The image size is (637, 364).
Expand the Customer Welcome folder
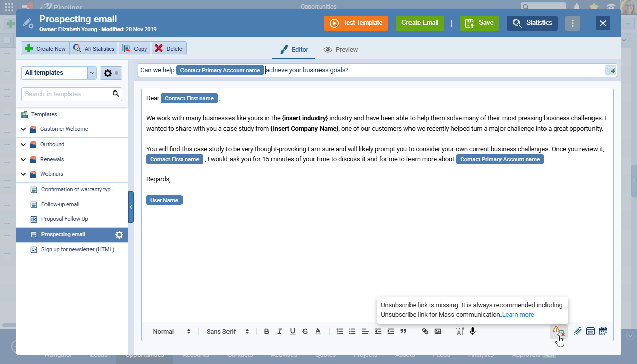[24, 129]
